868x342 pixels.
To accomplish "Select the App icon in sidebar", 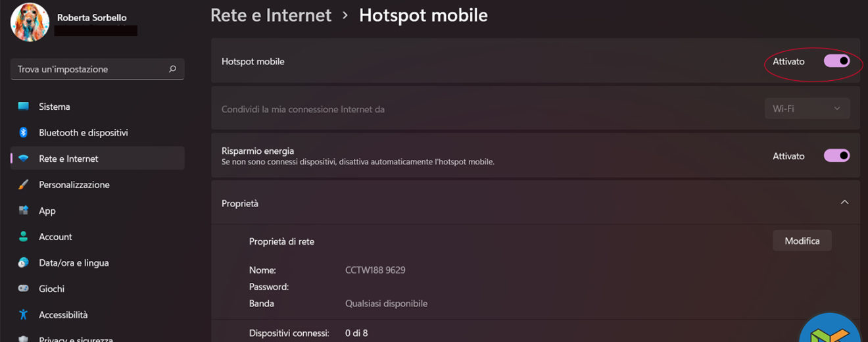I will [x=24, y=210].
